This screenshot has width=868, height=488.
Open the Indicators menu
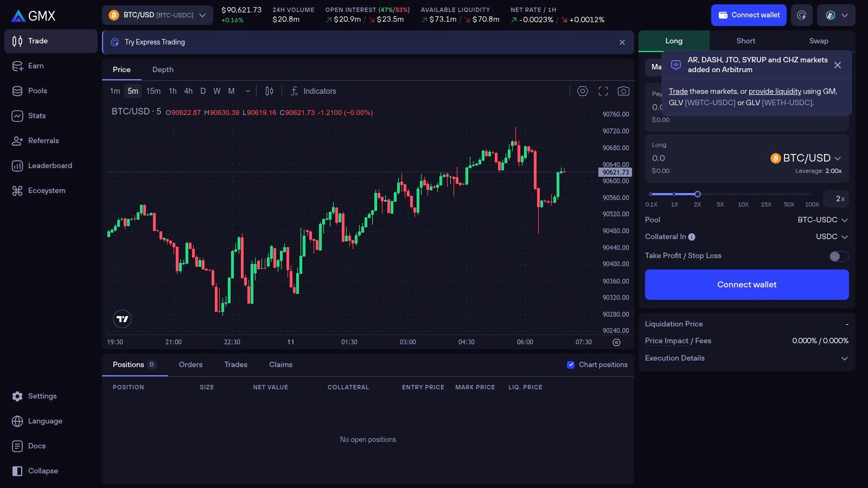click(313, 91)
